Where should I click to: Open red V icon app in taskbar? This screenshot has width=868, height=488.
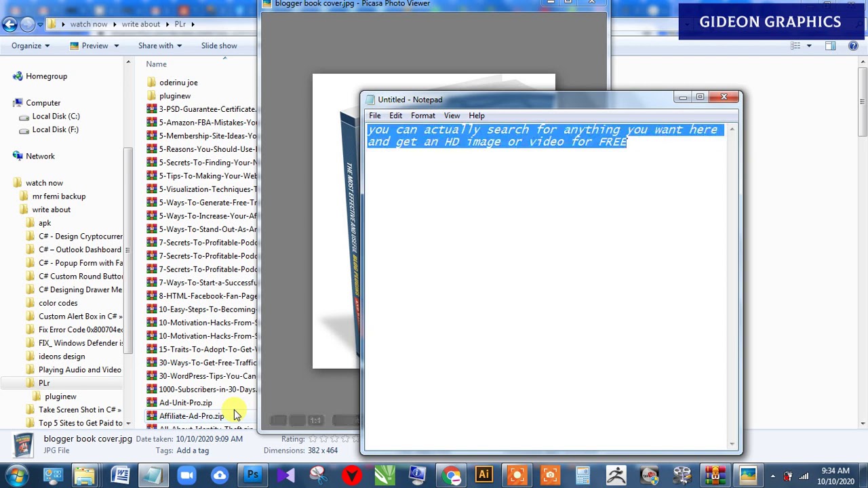coord(351,476)
